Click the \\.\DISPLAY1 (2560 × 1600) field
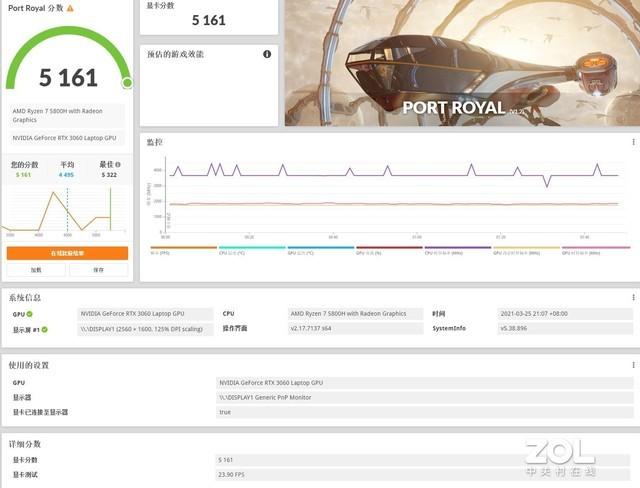Image resolution: width=640 pixels, height=488 pixels. 145,329
